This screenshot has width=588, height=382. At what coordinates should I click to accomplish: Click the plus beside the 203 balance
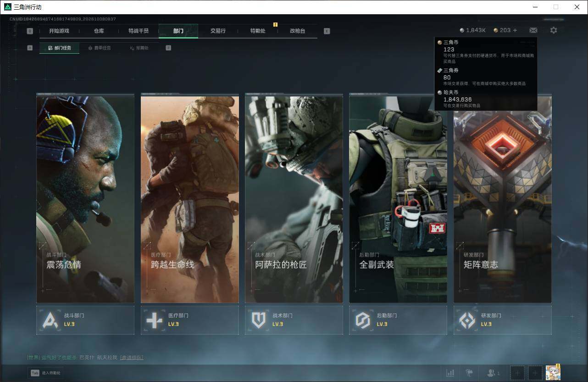pos(515,30)
